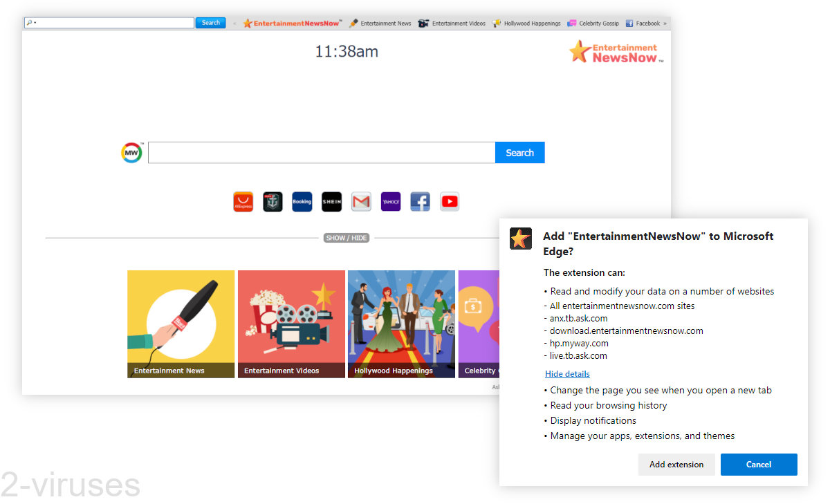Launch YouTube from the icon row
The image size is (830, 504).
tap(450, 201)
